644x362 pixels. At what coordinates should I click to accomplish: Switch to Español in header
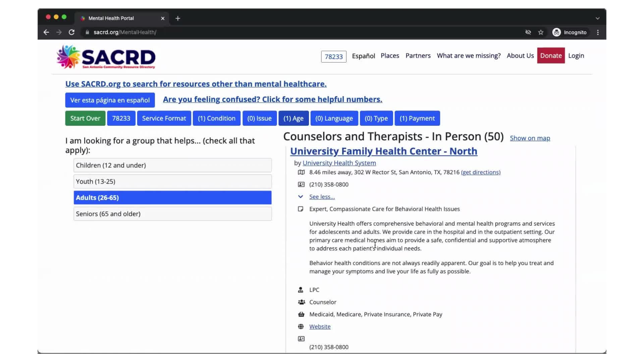364,56
